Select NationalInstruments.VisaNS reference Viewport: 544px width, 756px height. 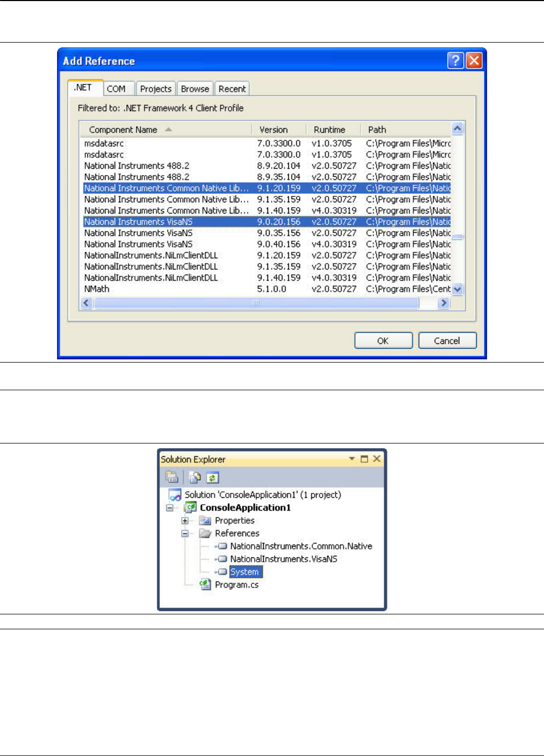pyautogui.click(x=283, y=559)
